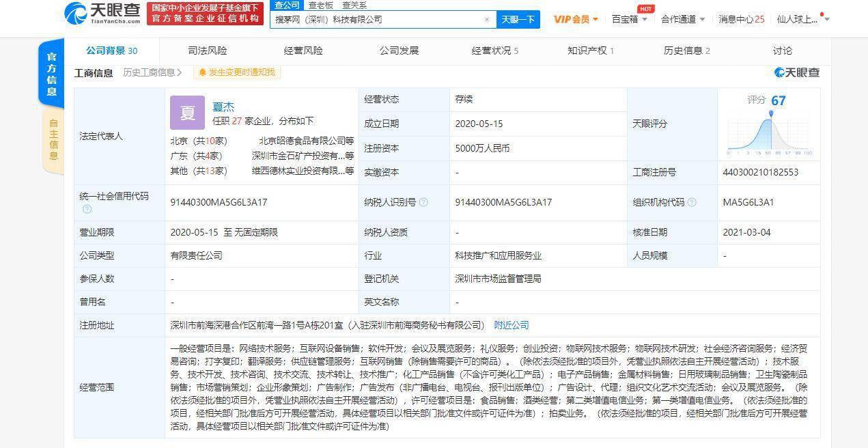This screenshot has width=868, height=448.
Task: Click the 北京 (共10家) entry
Action: pos(199,141)
